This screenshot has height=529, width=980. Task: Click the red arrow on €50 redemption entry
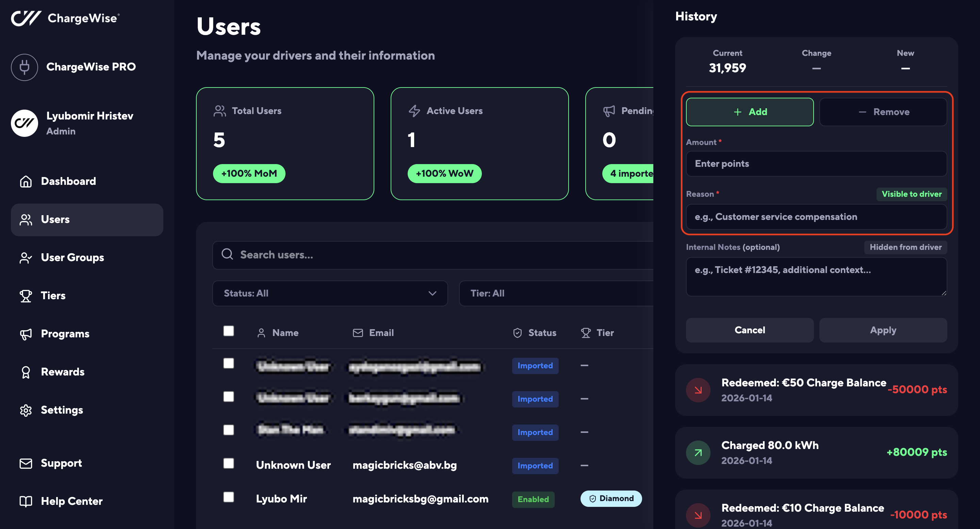tap(698, 390)
